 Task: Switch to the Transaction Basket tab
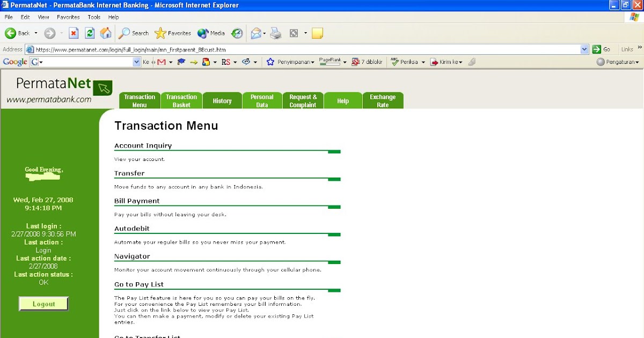(x=181, y=101)
